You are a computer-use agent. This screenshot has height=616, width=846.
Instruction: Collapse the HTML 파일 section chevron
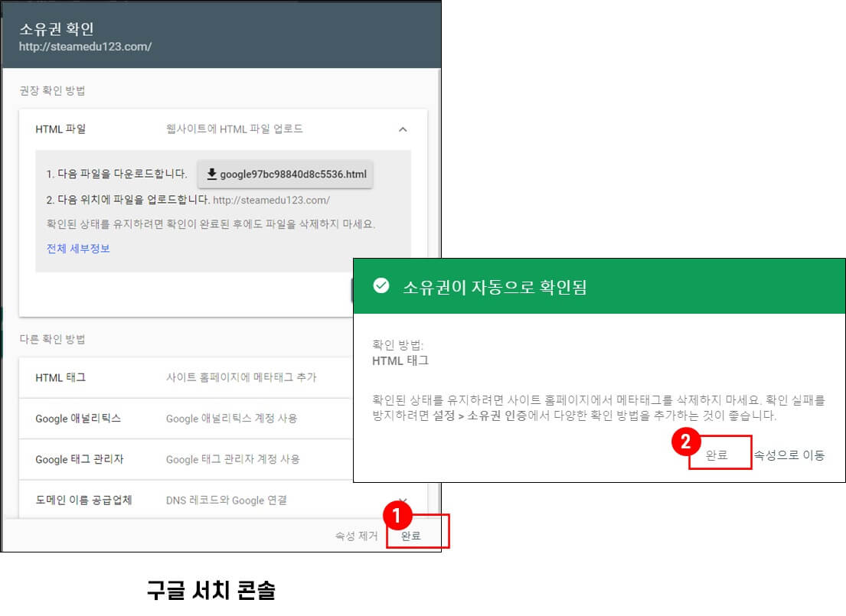403,129
